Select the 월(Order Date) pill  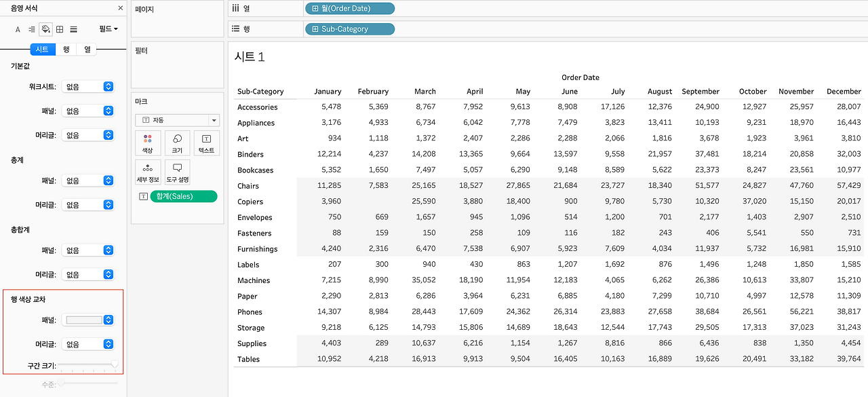pos(350,9)
